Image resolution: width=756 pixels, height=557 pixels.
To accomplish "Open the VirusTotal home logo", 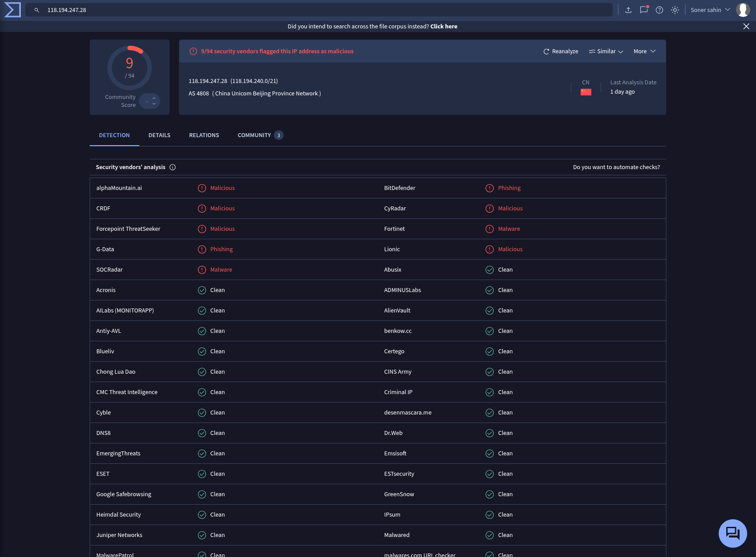I will coord(12,10).
